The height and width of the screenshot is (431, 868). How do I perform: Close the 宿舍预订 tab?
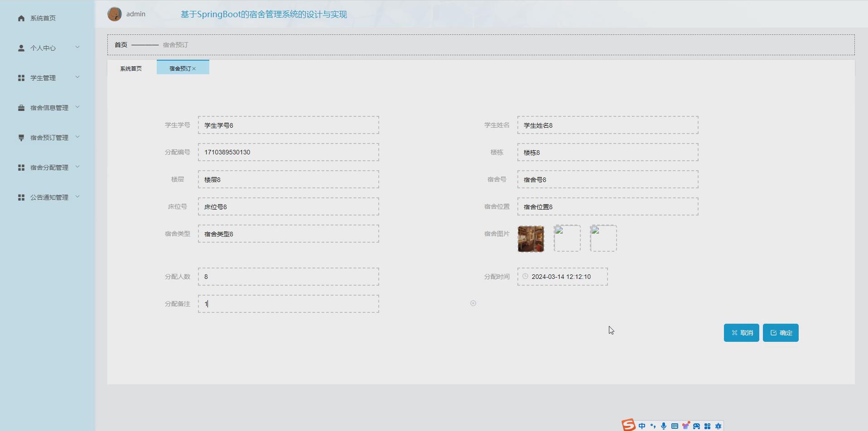click(194, 68)
